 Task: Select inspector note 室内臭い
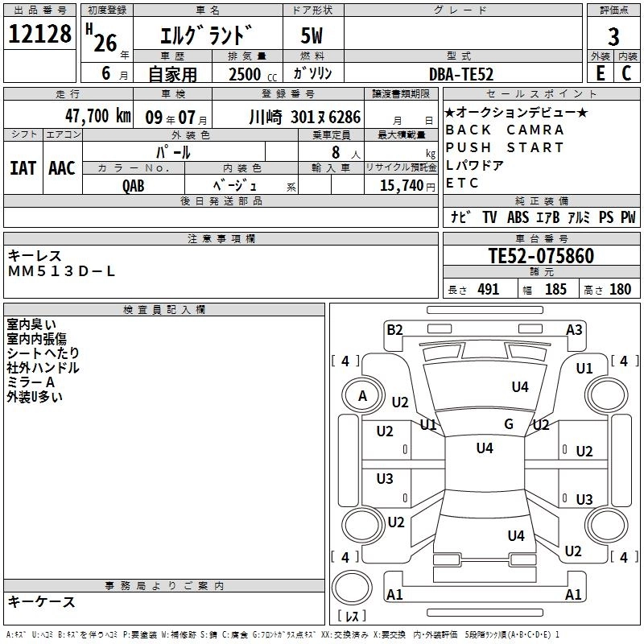(31, 324)
